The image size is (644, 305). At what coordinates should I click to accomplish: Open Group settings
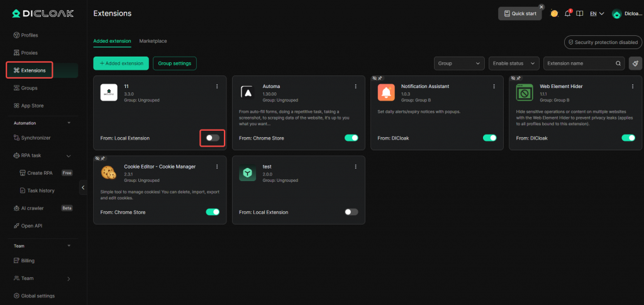coord(174,64)
